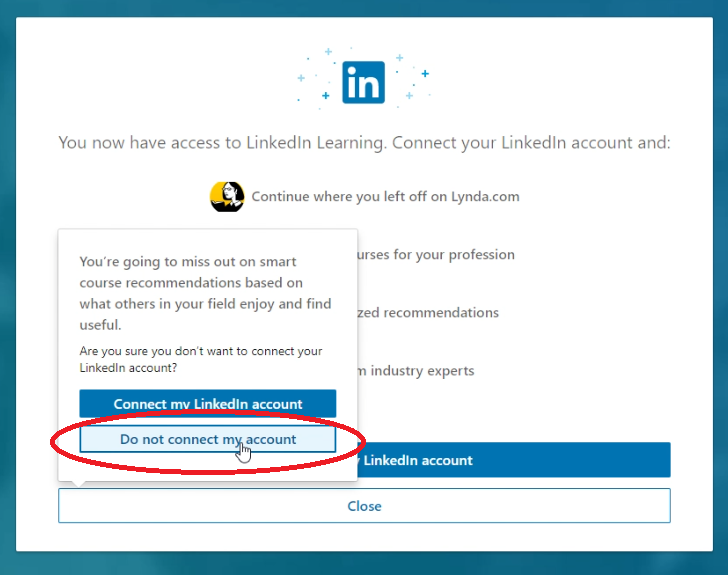Screen dimensions: 728x575
Task: Click the bright blue plus sparkle right of logo
Action: point(425,73)
